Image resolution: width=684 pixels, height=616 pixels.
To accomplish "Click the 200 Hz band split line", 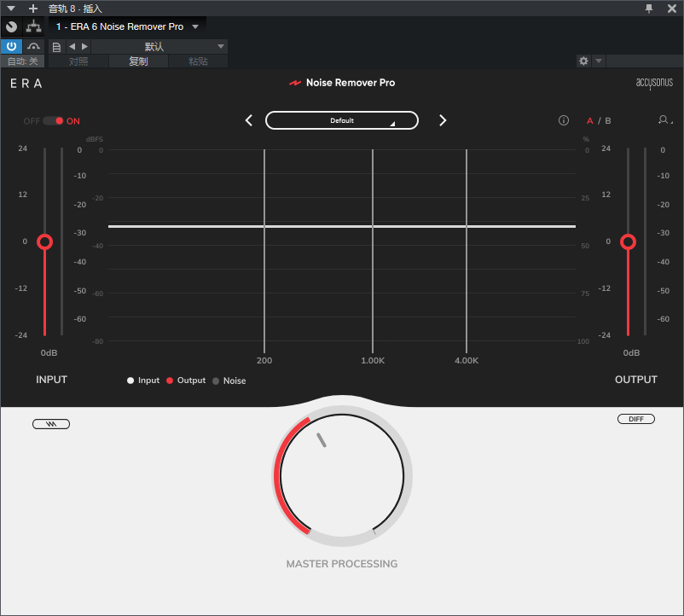I will (x=264, y=251).
